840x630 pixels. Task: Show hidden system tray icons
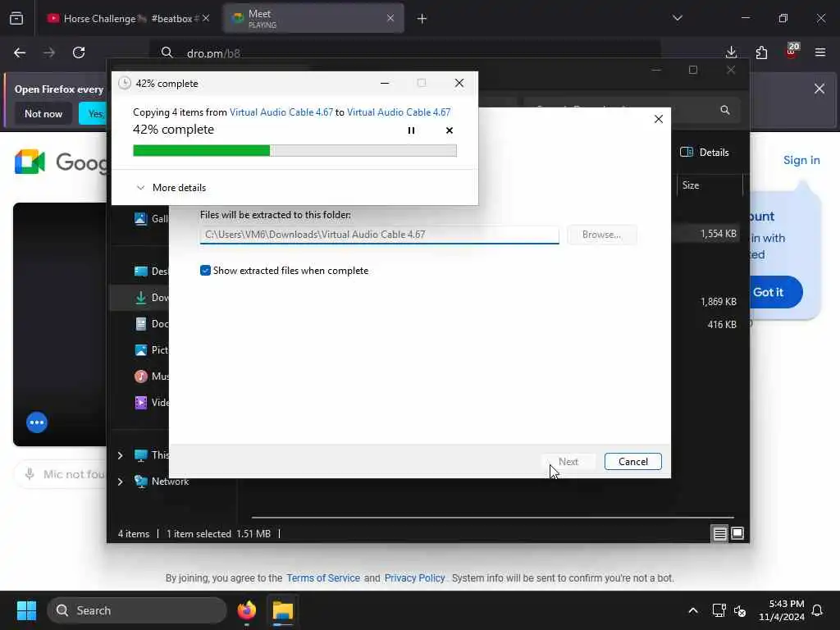tap(692, 610)
